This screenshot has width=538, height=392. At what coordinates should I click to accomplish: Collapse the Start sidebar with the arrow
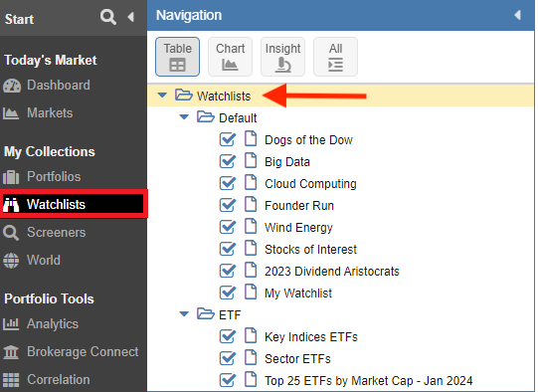coord(130,17)
